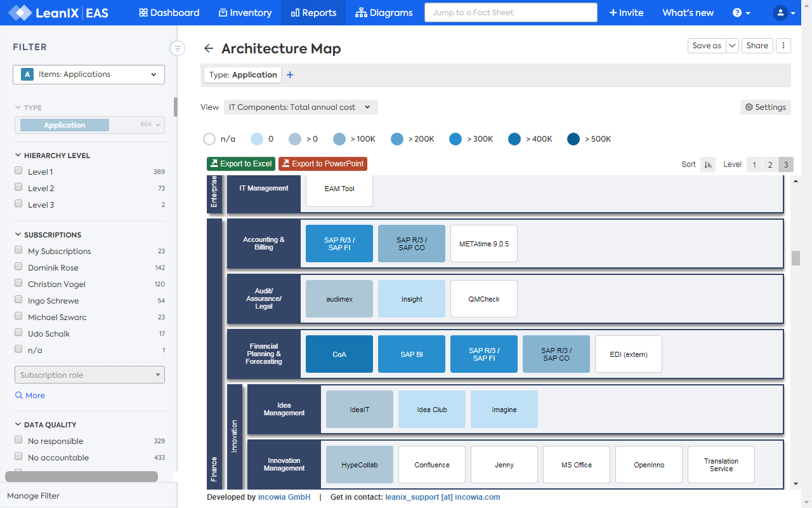Export to PowerPoint
This screenshot has width=812, height=508.
tap(323, 164)
